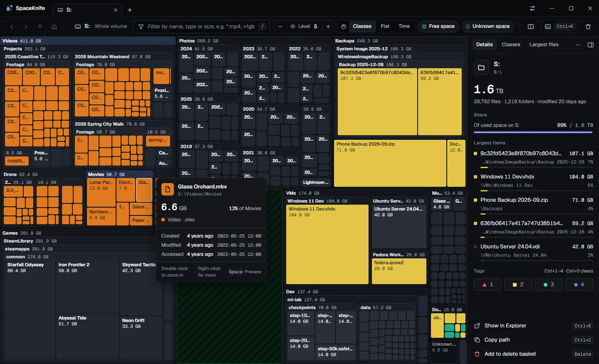This screenshot has width=599, height=364.
Task: Go forward with the right arrow
Action: click(26, 27)
